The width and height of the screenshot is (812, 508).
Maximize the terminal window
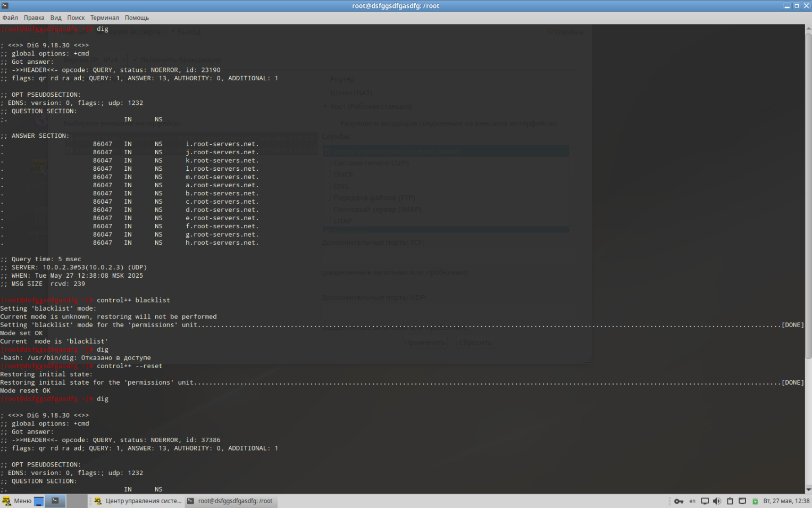click(x=797, y=6)
